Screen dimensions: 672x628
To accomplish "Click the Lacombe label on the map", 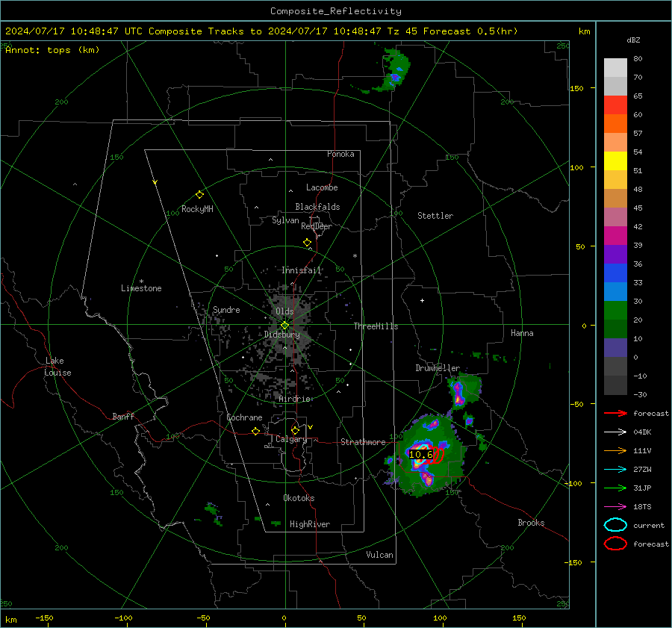I will point(322,187).
